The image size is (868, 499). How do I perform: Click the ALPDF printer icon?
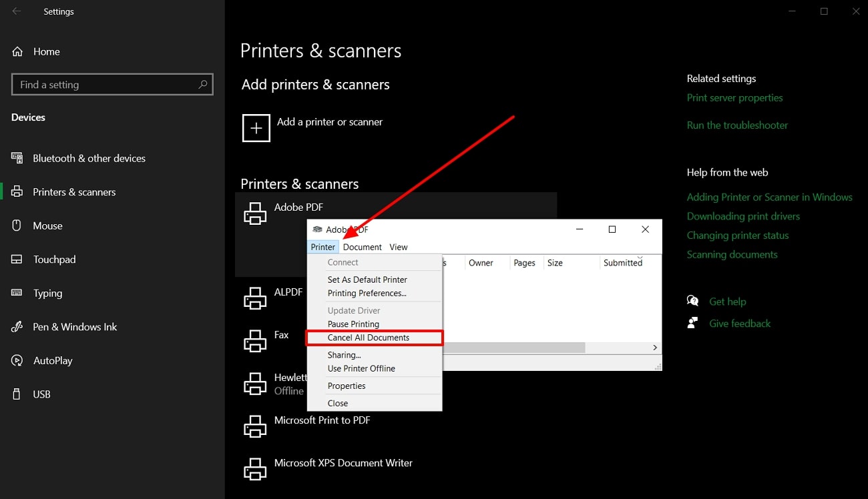(x=255, y=298)
